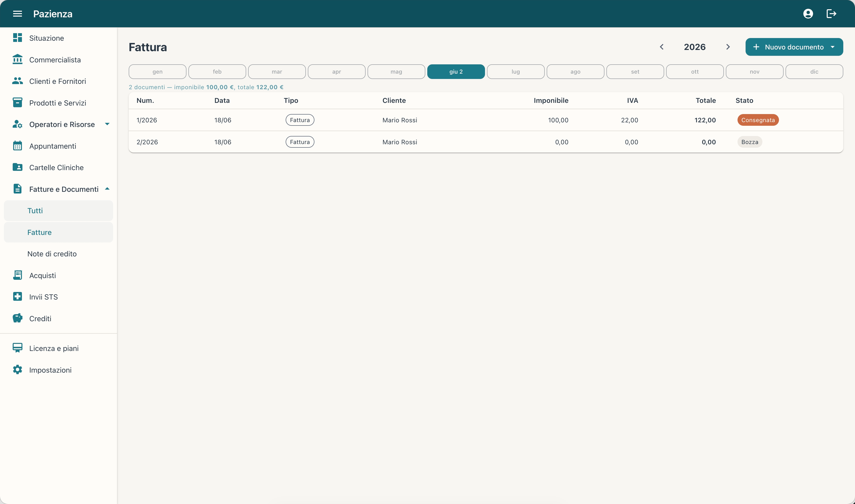The width and height of the screenshot is (855, 504).
Task: Open Invii STS medical cross icon
Action: point(17,297)
